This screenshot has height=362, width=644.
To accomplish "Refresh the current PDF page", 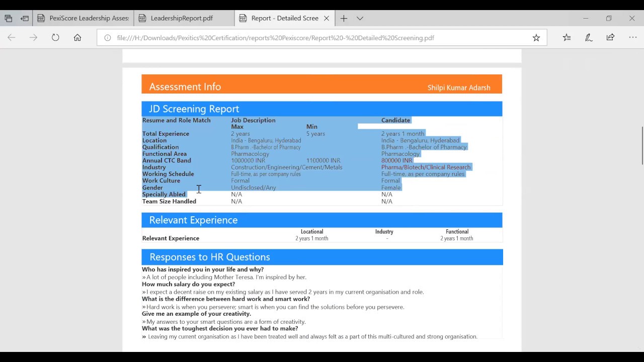I will (x=55, y=38).
